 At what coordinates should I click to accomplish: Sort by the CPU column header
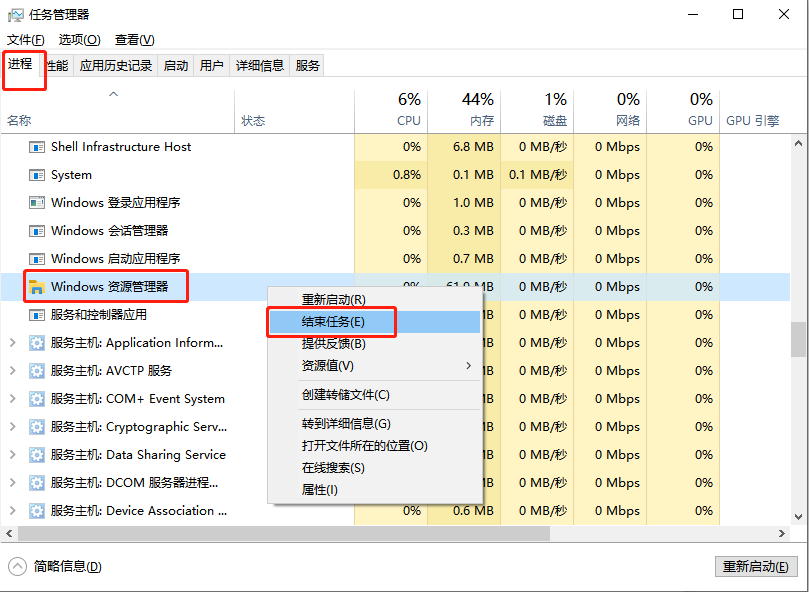tap(391, 111)
